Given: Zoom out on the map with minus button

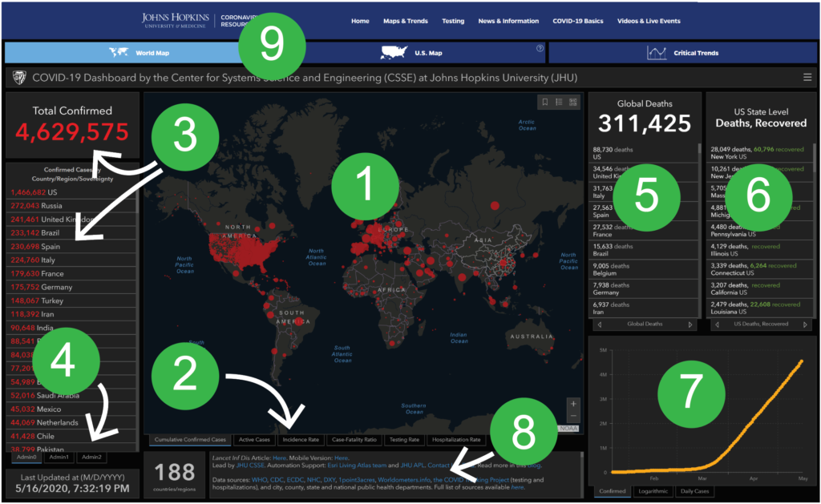Looking at the screenshot, I should pyautogui.click(x=573, y=416).
